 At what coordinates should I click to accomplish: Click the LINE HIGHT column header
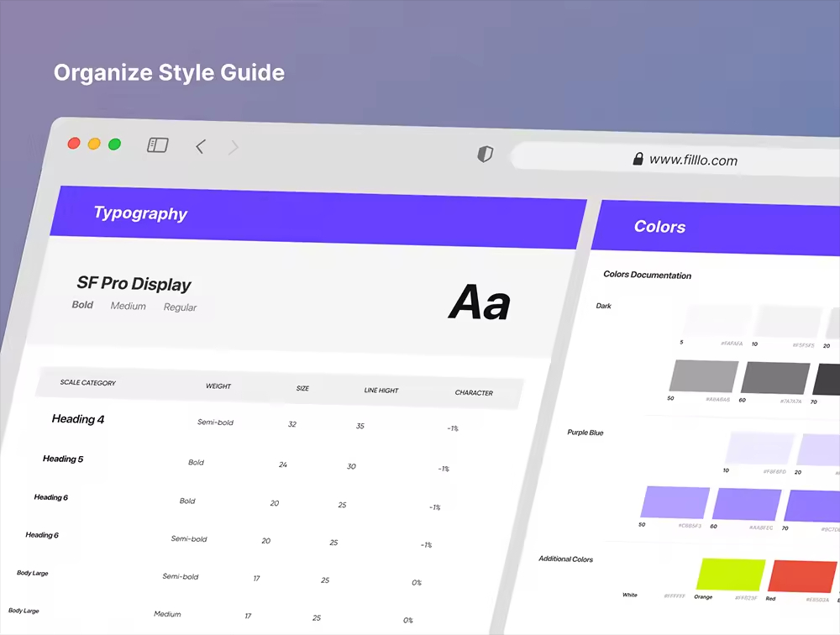(x=381, y=391)
